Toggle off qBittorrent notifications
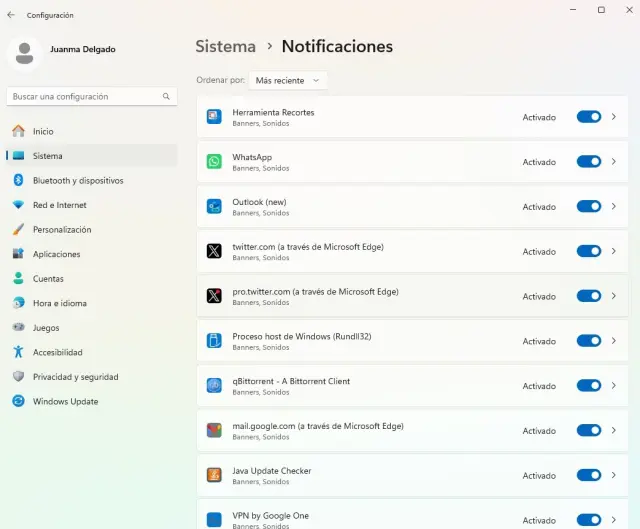 (x=589, y=386)
